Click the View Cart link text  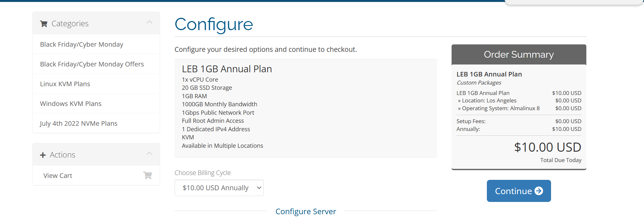pos(58,176)
